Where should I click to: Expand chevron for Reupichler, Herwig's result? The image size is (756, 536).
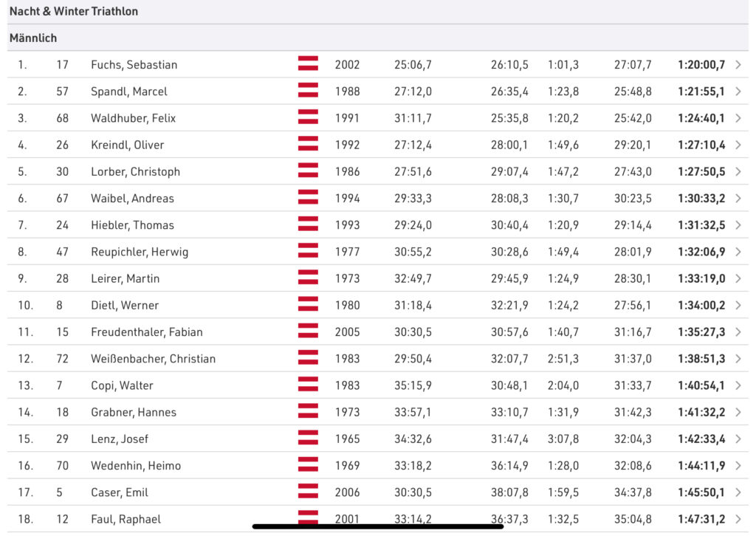738,252
